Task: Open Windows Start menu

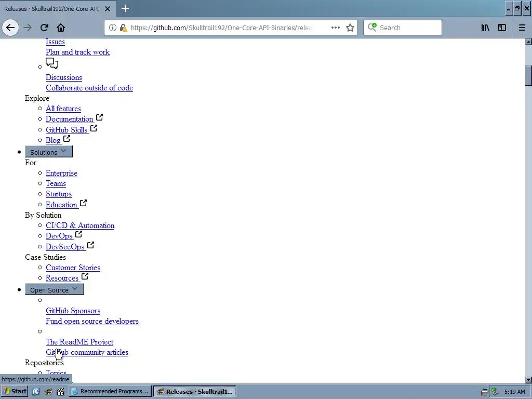Action: (14, 391)
